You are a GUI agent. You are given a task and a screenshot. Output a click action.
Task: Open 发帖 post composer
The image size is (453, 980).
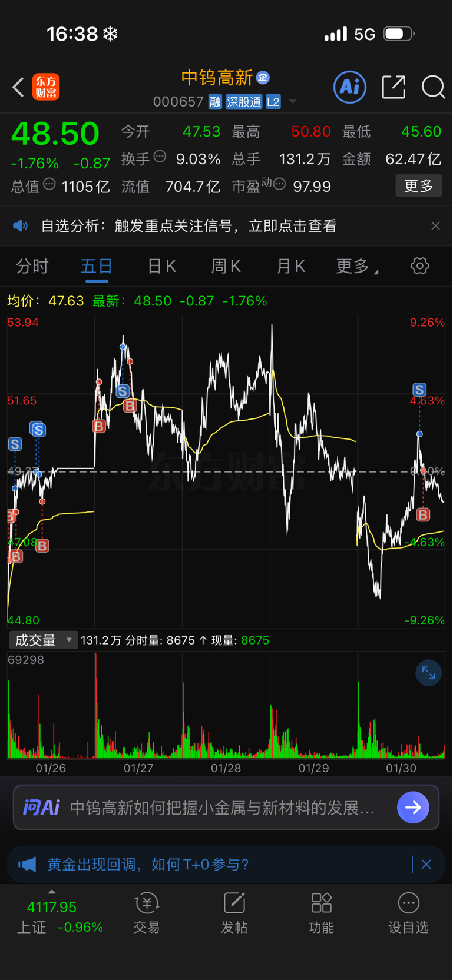[x=234, y=913]
